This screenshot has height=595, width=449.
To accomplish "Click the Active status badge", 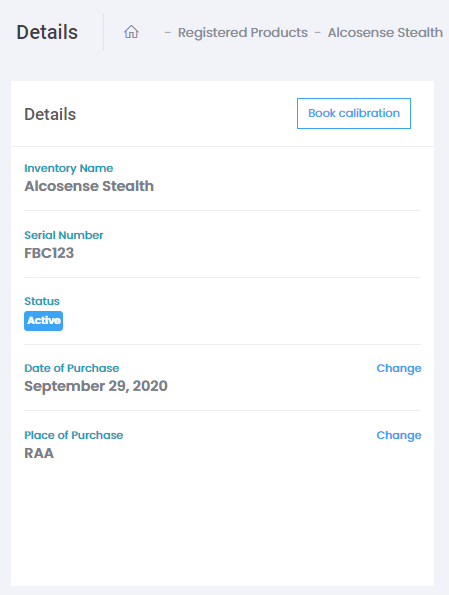I will (44, 321).
